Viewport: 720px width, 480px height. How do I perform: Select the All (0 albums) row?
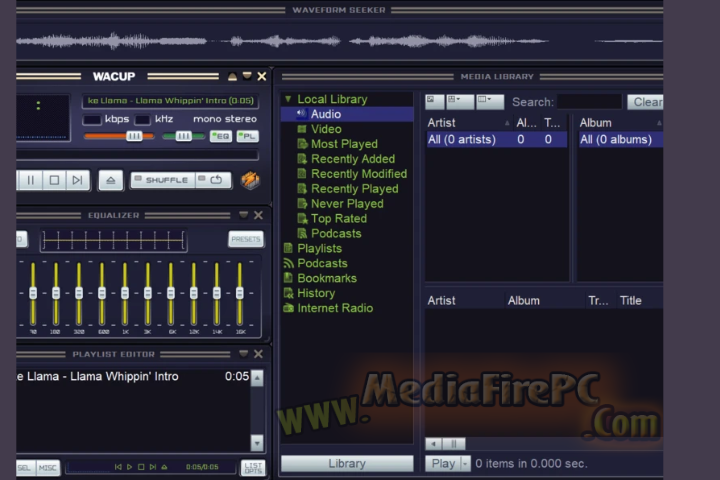pos(620,139)
